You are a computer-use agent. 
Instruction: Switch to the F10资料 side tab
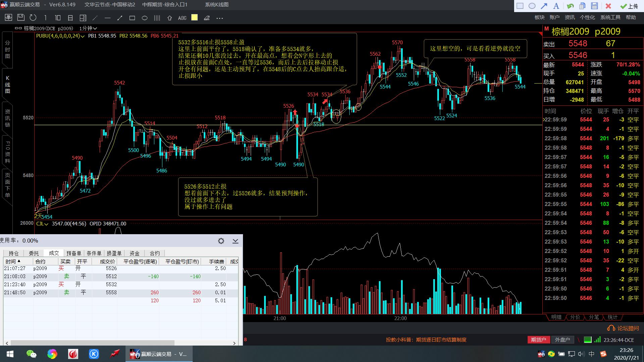coord(7,152)
